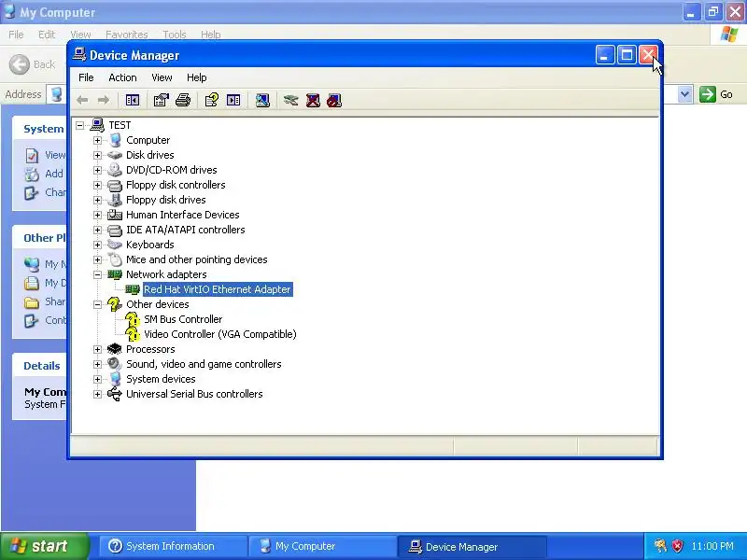Click the Sound, video and game controllers icon
The width and height of the screenshot is (747, 560).
coord(115,364)
